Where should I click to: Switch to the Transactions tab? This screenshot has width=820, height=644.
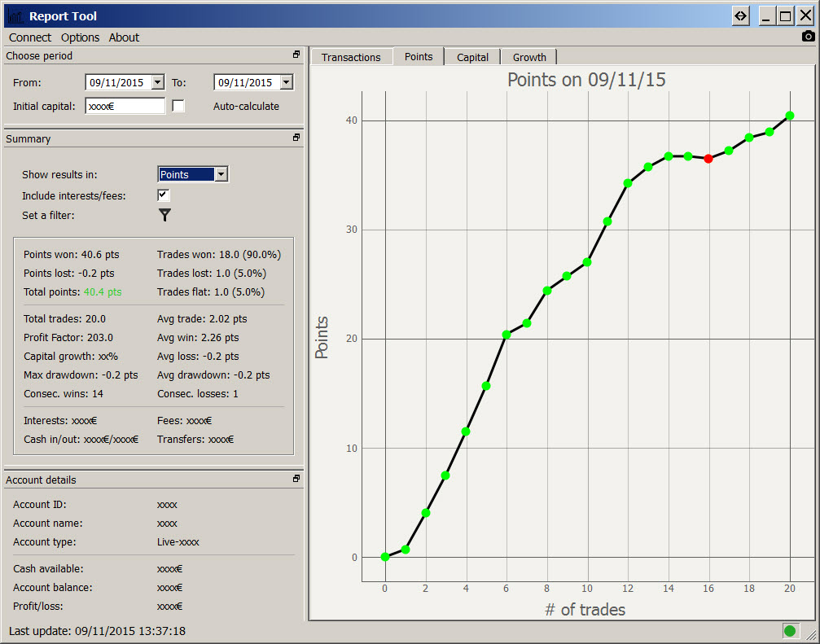(x=351, y=57)
